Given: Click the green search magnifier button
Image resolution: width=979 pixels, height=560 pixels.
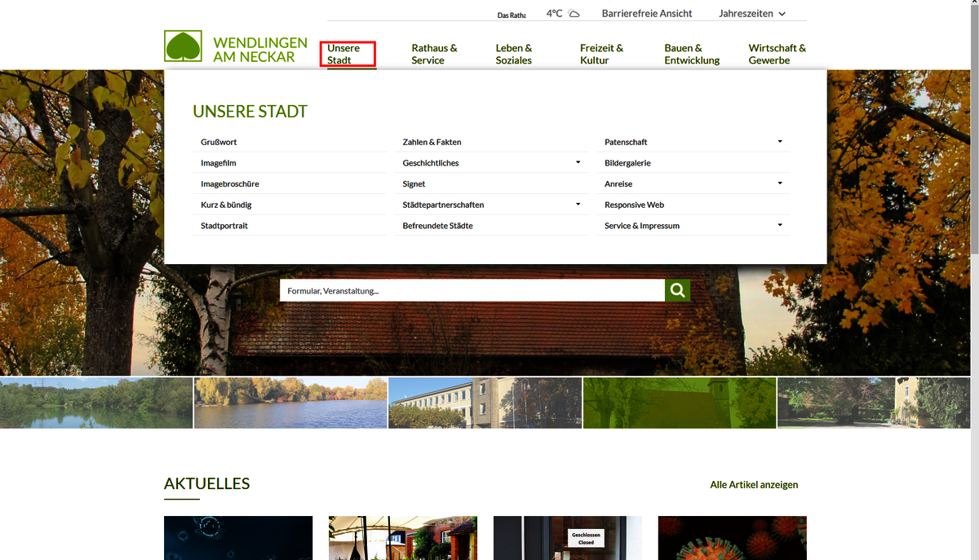Looking at the screenshot, I should coord(677,290).
